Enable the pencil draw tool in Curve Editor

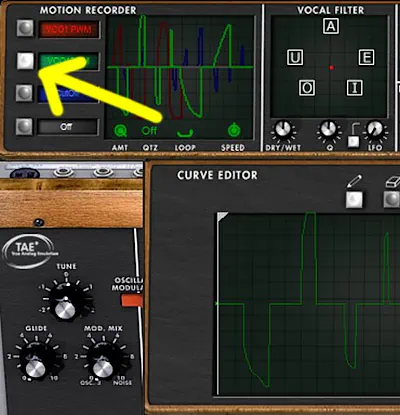tap(354, 199)
